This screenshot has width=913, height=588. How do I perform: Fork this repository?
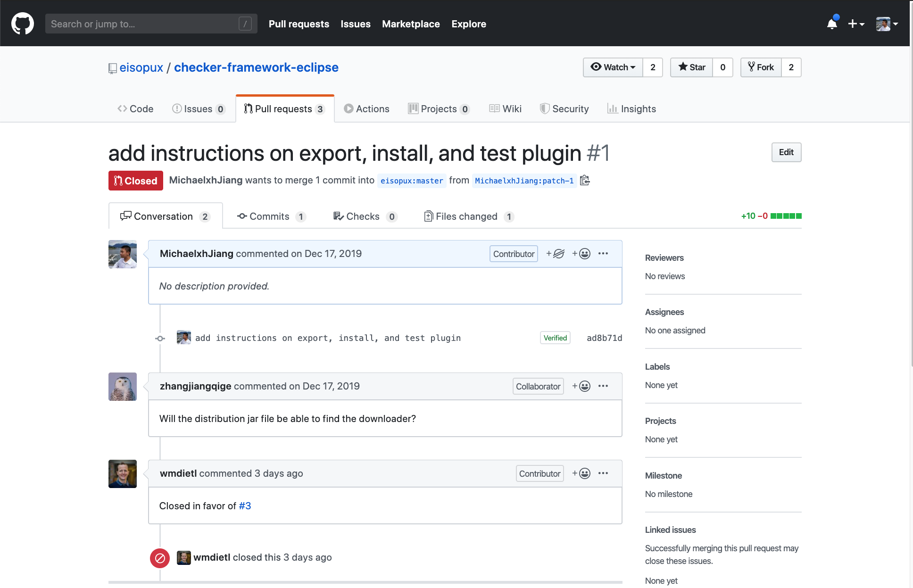pyautogui.click(x=761, y=67)
